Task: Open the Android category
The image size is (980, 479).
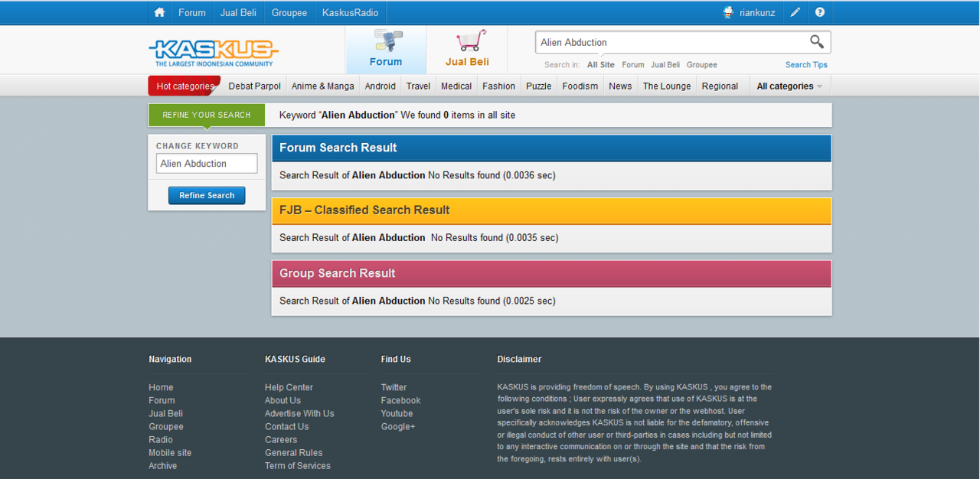Action: tap(381, 86)
